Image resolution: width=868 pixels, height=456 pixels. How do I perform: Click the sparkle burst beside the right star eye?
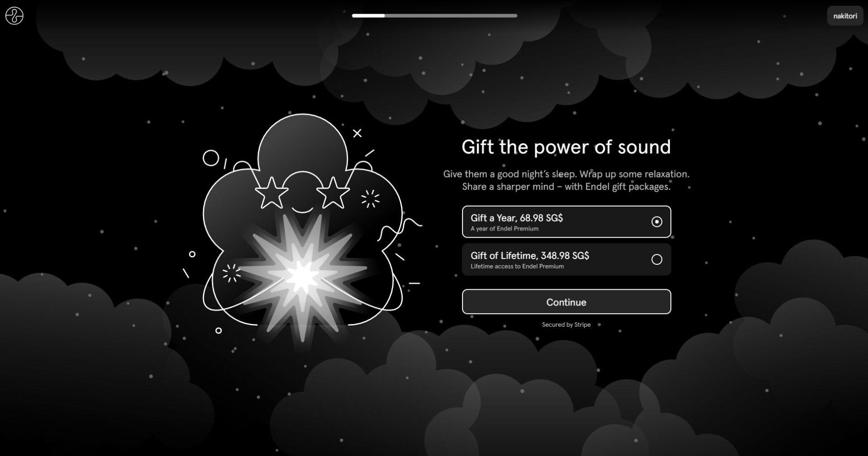tap(370, 199)
